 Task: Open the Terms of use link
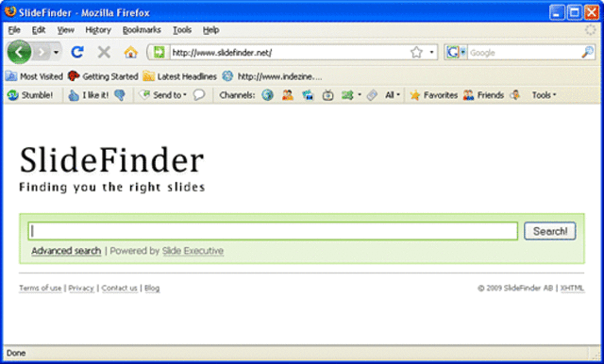(41, 289)
